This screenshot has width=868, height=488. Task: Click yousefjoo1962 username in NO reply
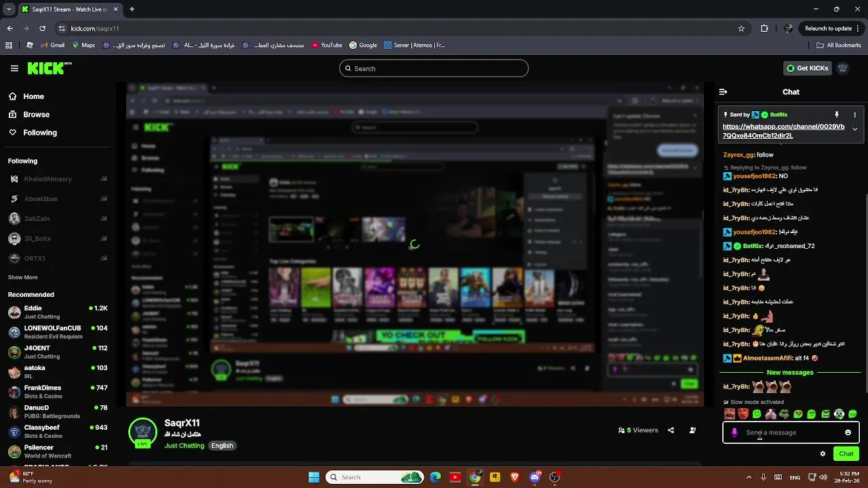point(755,176)
